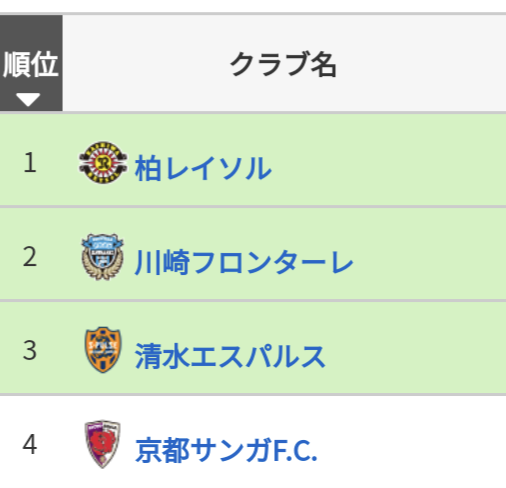This screenshot has width=506, height=488.
Task: Select the クラブ名 column header
Action: (283, 64)
